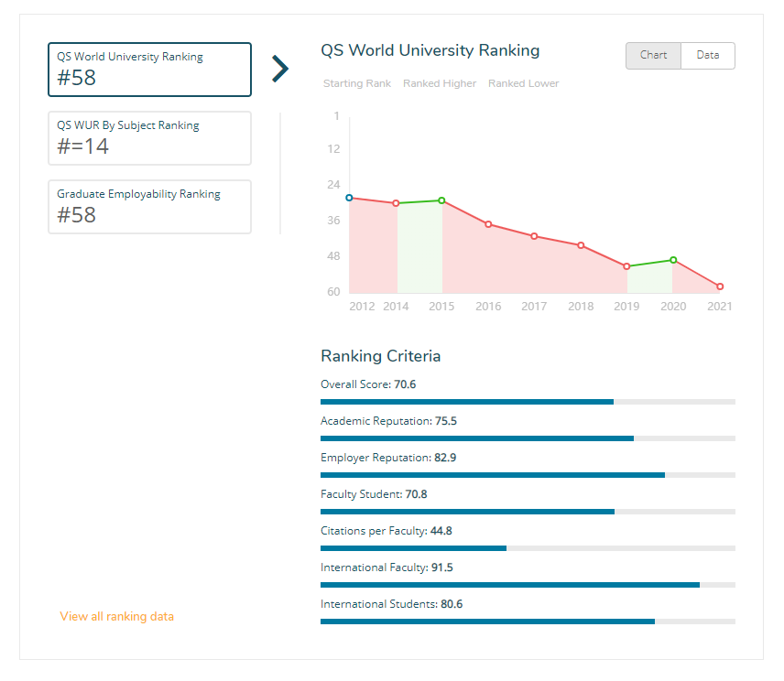Click View all ranking data link
Screen dimensions: 784x681
click(117, 616)
